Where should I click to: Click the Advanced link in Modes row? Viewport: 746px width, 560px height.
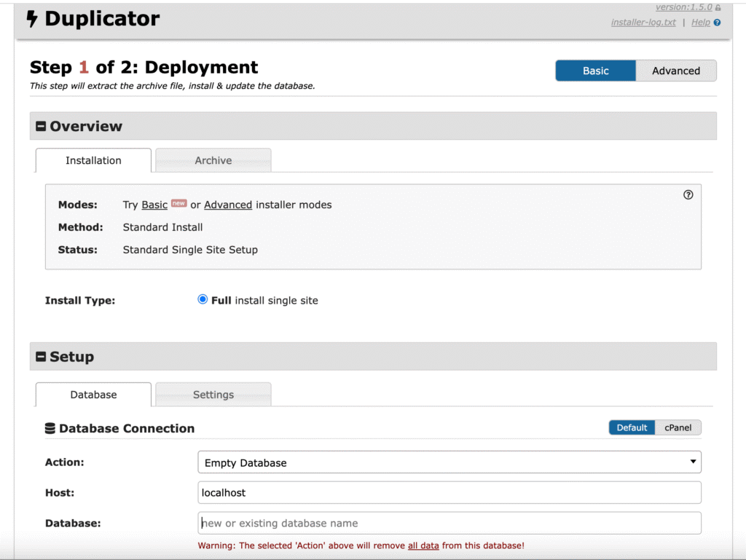point(228,205)
